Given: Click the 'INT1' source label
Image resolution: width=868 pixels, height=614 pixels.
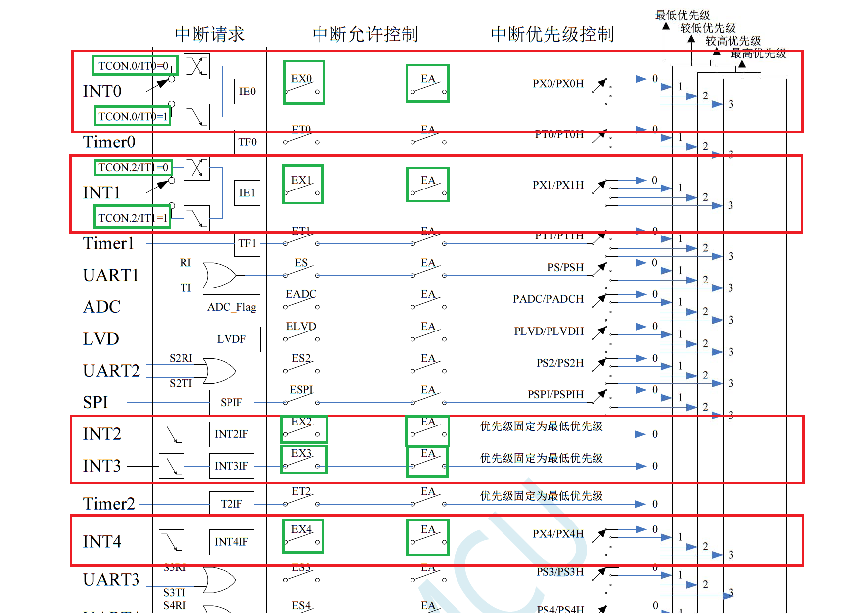Looking at the screenshot, I should click(102, 193).
